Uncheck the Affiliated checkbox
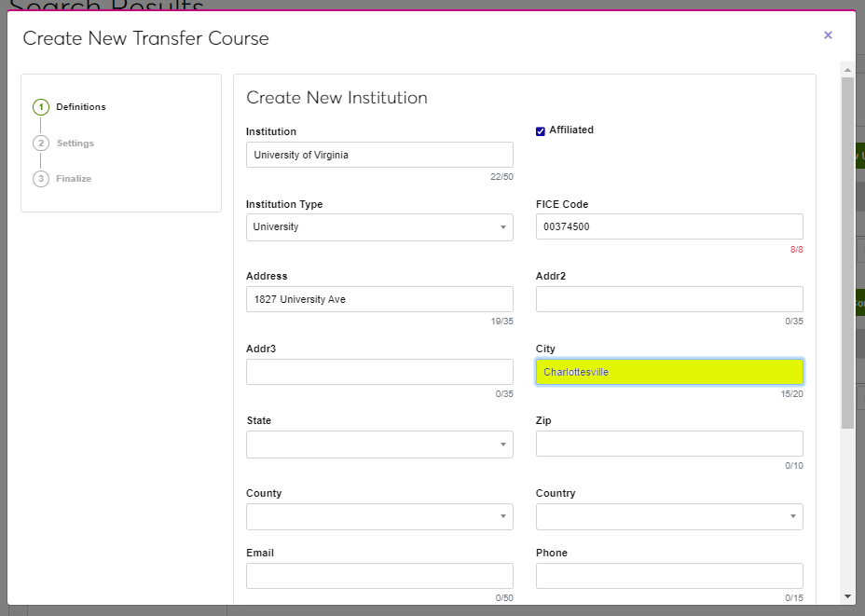Image resolution: width=865 pixels, height=616 pixels. 540,131
